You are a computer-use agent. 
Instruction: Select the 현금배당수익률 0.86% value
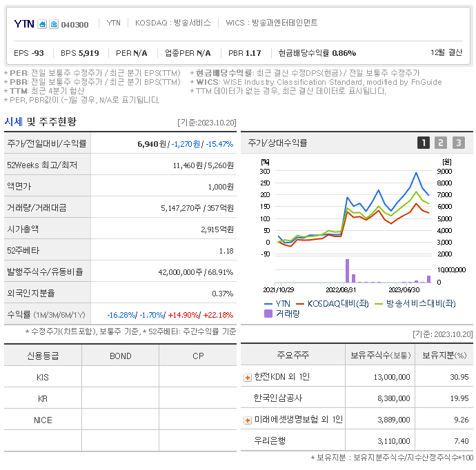click(317, 53)
